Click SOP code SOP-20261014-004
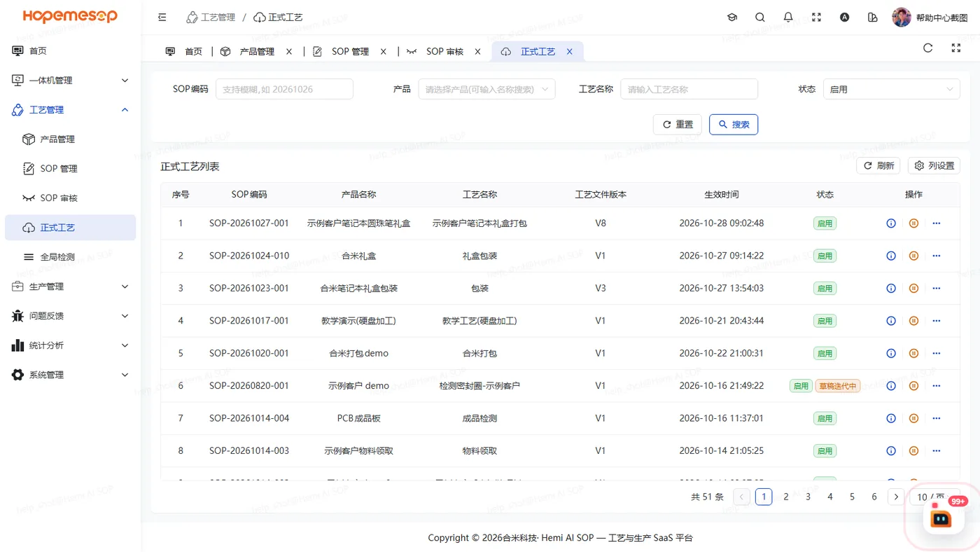Image resolution: width=980 pixels, height=552 pixels. (x=248, y=418)
